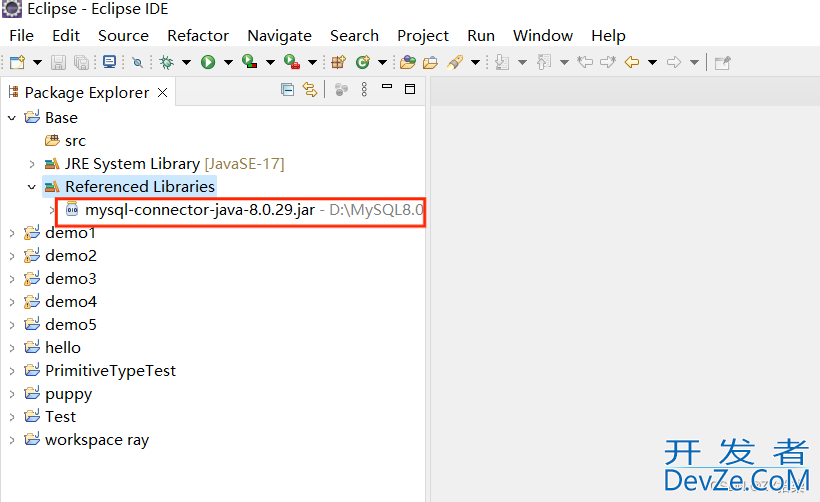Click the Previous Annotation icon
Viewport: 820px width, 502px height.
click(544, 62)
